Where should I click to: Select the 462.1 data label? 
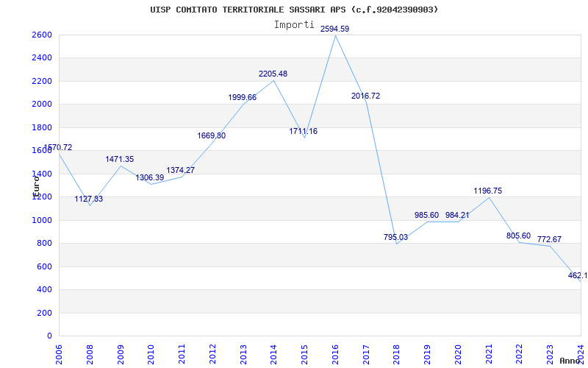(x=578, y=276)
